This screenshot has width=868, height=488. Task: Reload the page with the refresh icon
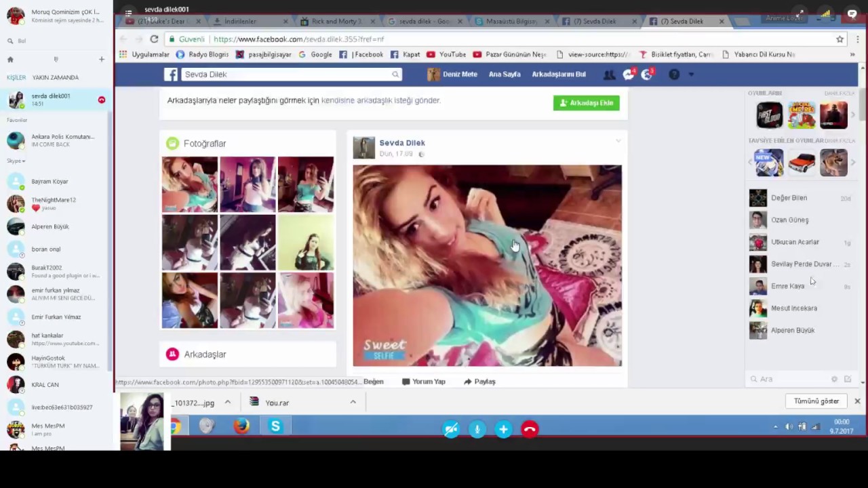154,39
